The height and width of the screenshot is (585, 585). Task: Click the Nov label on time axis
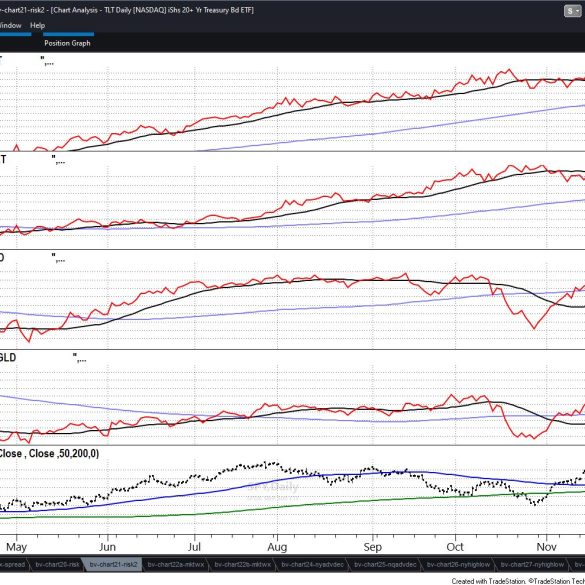546,547
